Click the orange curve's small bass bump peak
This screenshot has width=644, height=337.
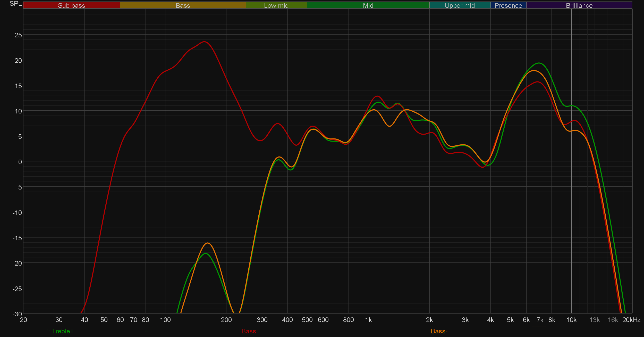208,243
